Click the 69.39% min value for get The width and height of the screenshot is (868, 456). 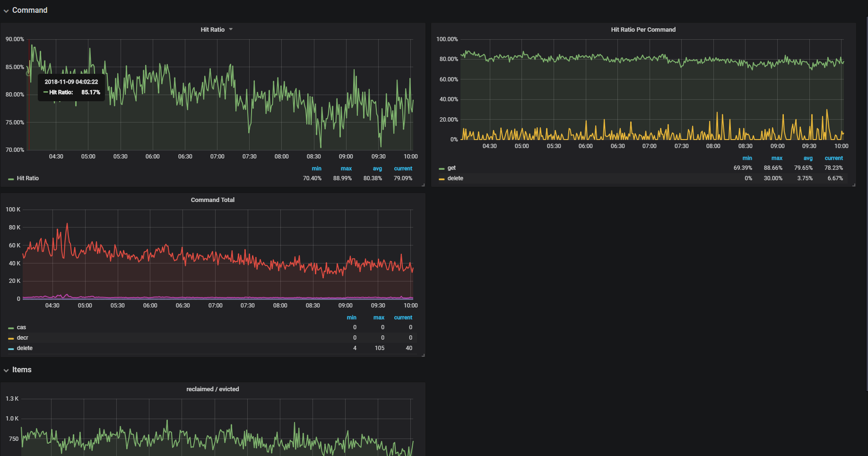pyautogui.click(x=743, y=168)
